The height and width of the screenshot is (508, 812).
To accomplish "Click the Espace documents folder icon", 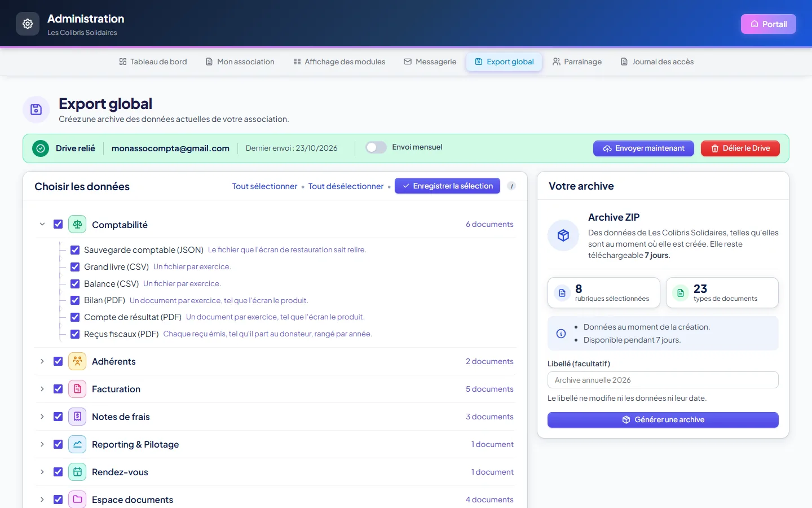I will 77,500.
